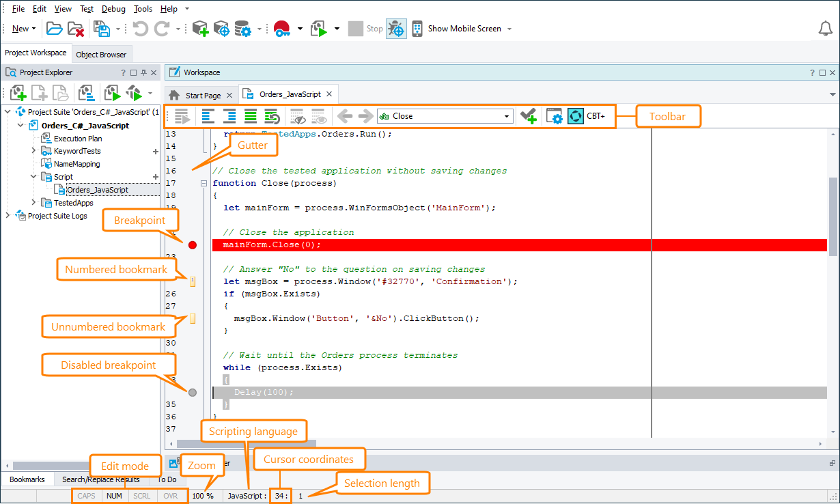840x504 pixels.
Task: Open the View menu
Action: [x=63, y=9]
